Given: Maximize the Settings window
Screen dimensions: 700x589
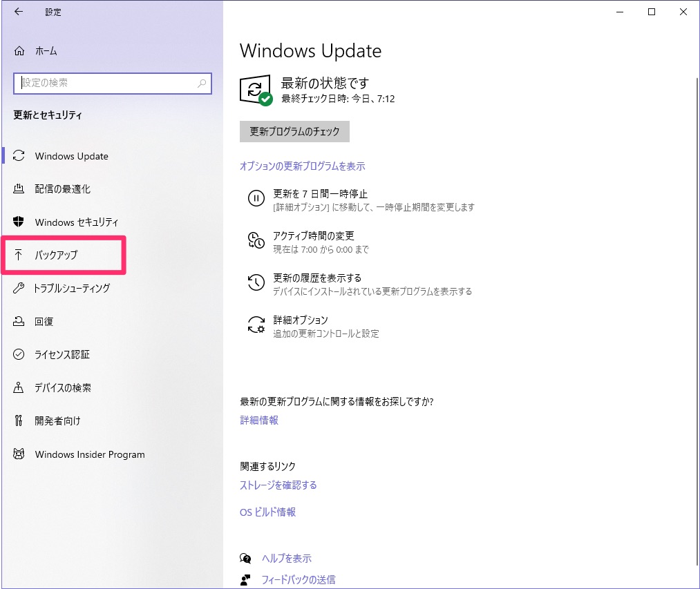Looking at the screenshot, I should point(652,12).
